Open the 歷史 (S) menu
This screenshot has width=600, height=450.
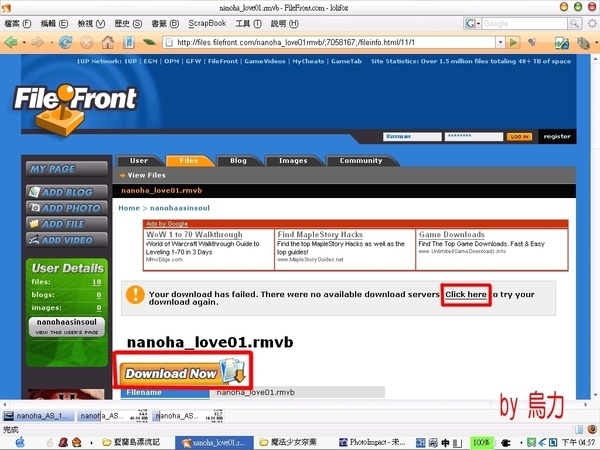point(128,24)
